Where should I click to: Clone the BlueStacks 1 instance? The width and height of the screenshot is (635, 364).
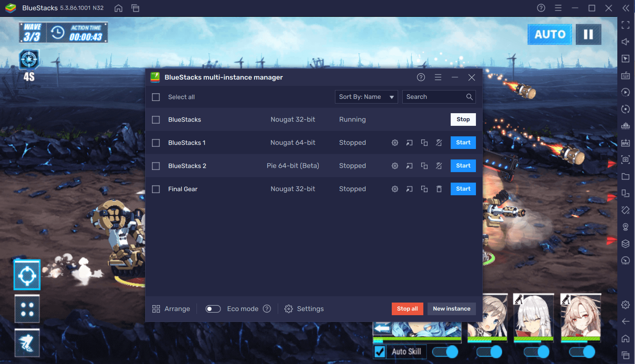click(x=424, y=143)
